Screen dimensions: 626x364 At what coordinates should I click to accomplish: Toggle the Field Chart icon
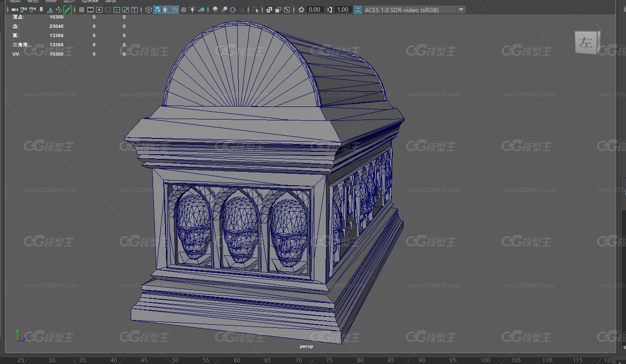tap(117, 10)
